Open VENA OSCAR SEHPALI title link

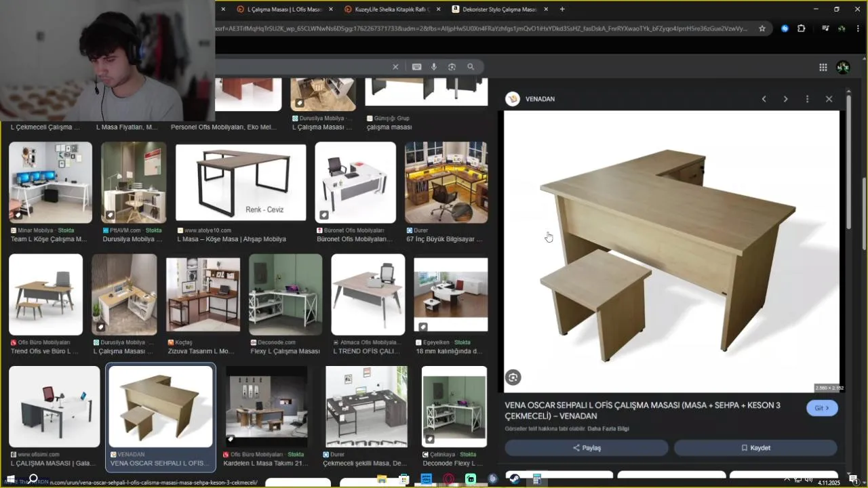642,411
